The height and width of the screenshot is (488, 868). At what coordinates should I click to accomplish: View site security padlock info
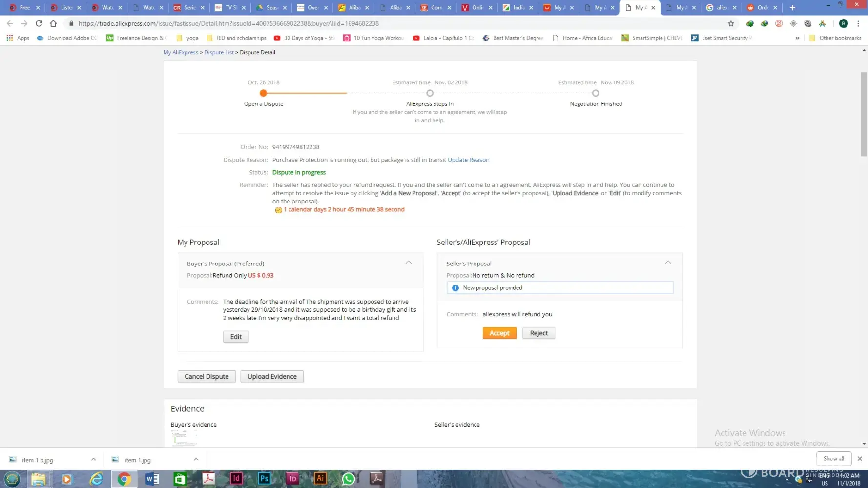(71, 23)
